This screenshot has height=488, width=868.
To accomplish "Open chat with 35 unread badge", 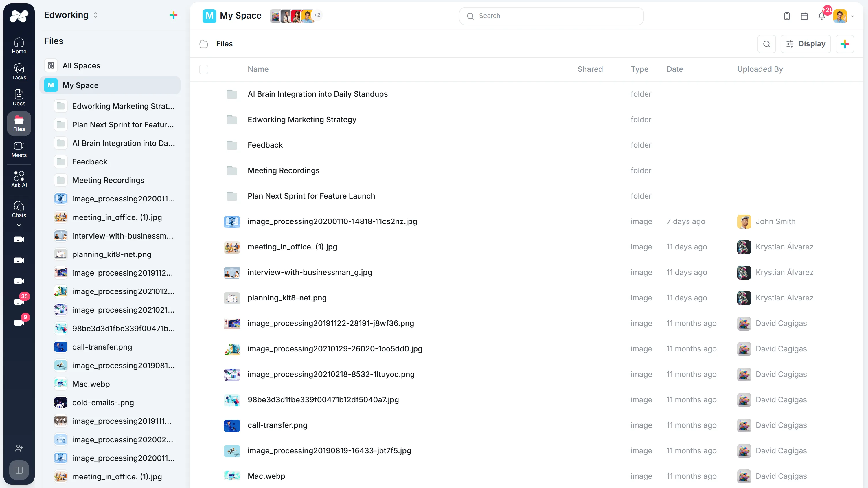I will 19,301.
